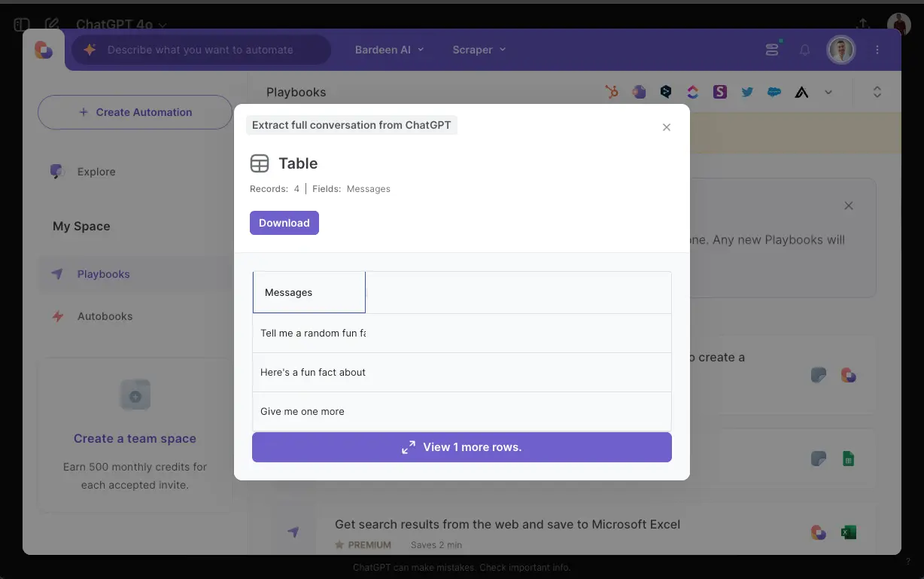The height and width of the screenshot is (579, 924).
Task: Open Explore in the sidebar
Action: click(96, 172)
